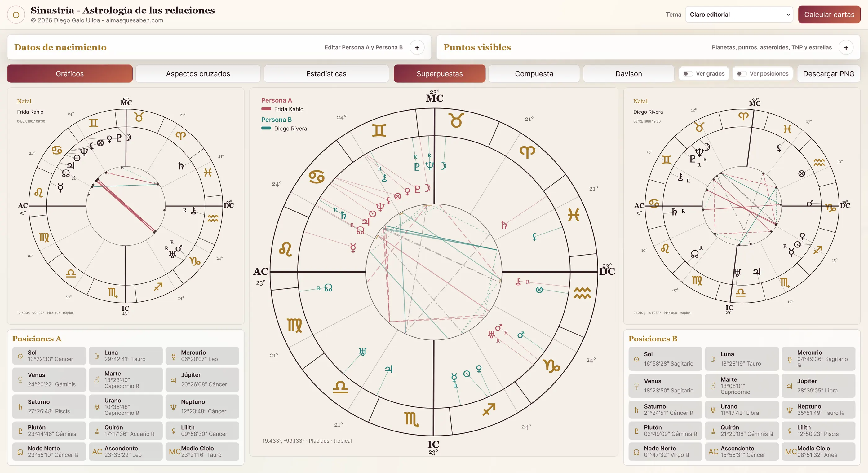
Task: Click the central superimposed synastry wheel
Action: coord(434,272)
